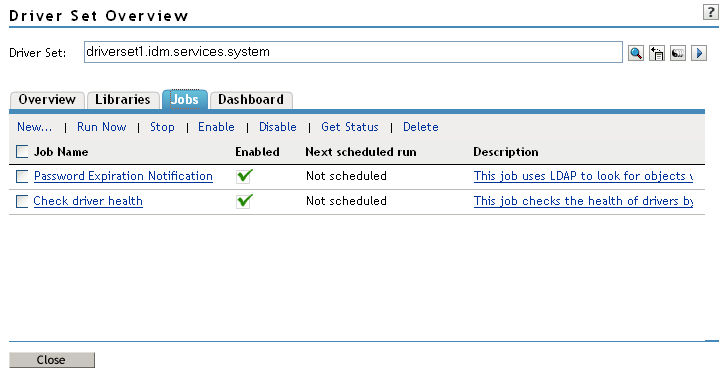Viewport: 725px width, 377px height.
Task: Switch to the Overview tab
Action: (47, 100)
